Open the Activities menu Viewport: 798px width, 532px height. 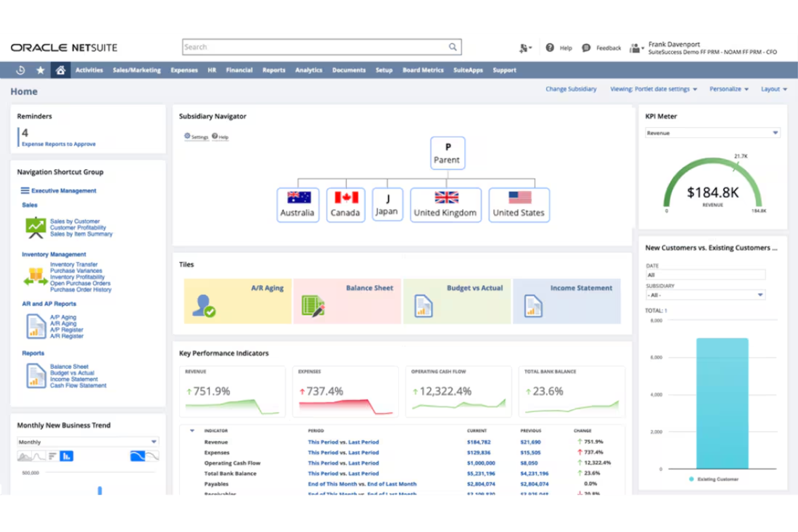(x=89, y=70)
